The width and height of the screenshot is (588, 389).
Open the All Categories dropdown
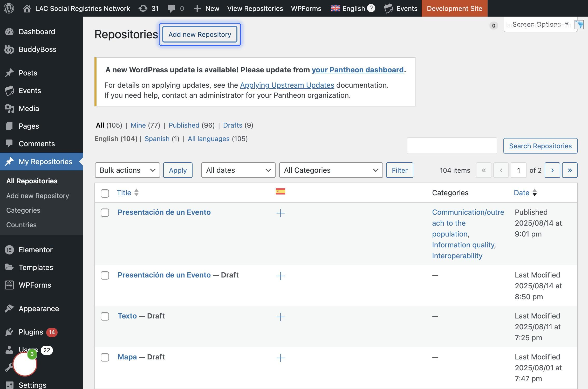click(x=331, y=170)
